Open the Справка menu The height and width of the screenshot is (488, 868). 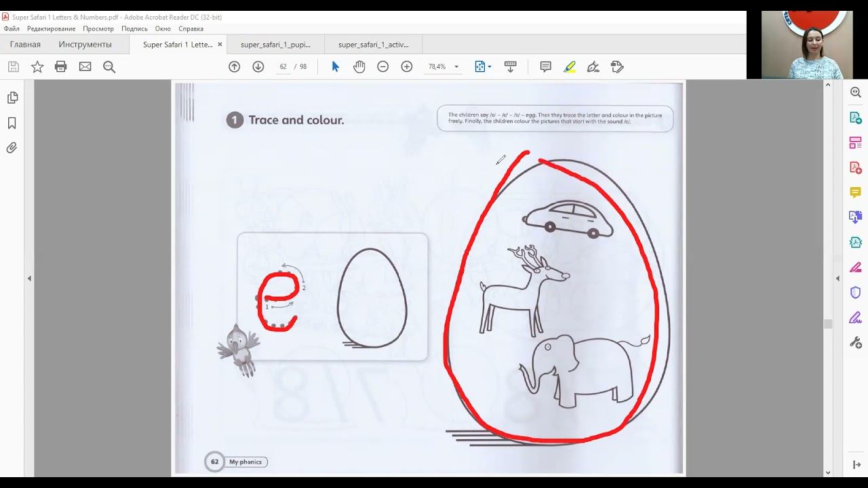pyautogui.click(x=191, y=28)
